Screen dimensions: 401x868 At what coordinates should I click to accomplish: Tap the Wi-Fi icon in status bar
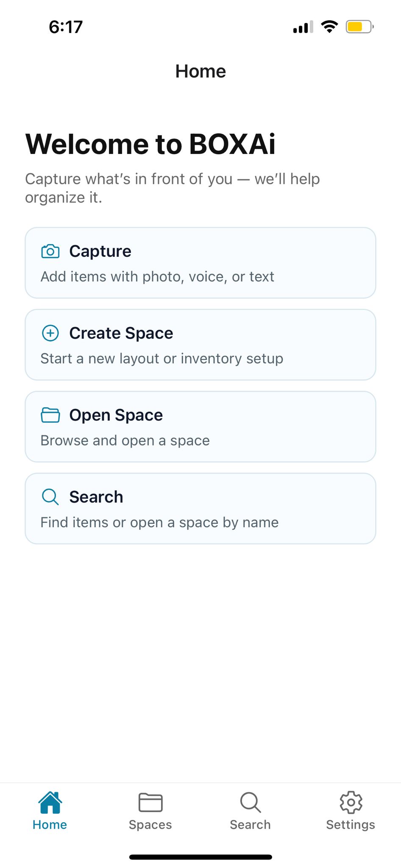[330, 26]
